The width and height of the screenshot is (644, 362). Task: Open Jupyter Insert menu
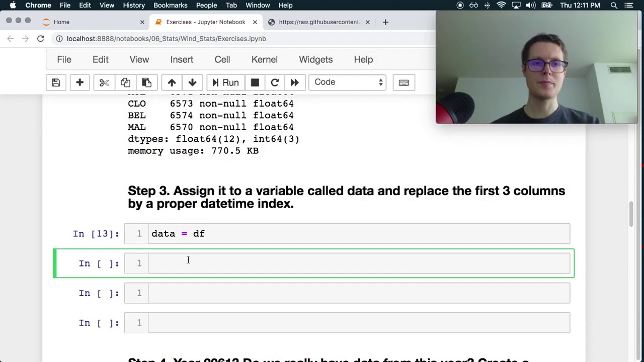tap(182, 59)
